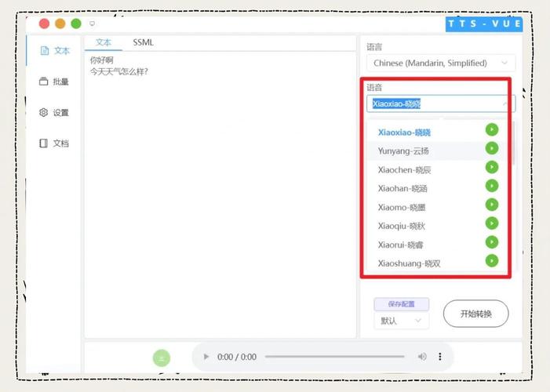Click the 保存配置 save config button
550x392 pixels.
click(x=401, y=304)
